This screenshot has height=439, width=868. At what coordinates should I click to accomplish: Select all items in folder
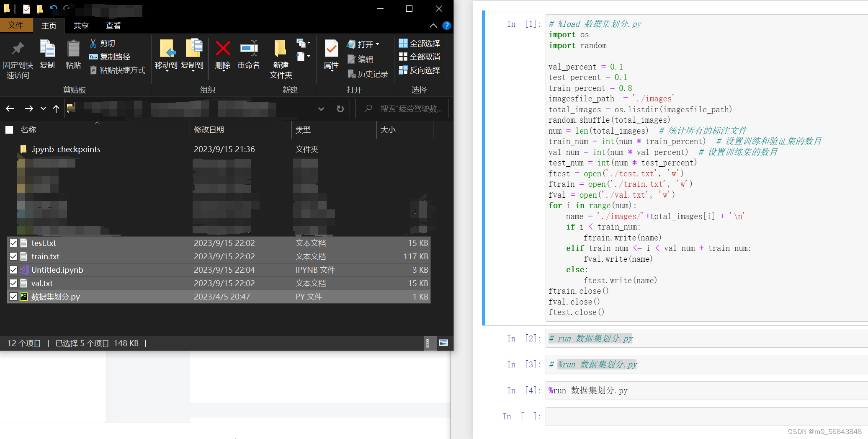point(420,43)
